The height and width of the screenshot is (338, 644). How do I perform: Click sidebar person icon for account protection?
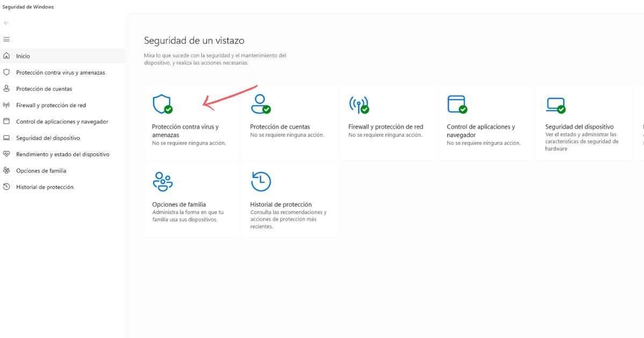tap(6, 89)
